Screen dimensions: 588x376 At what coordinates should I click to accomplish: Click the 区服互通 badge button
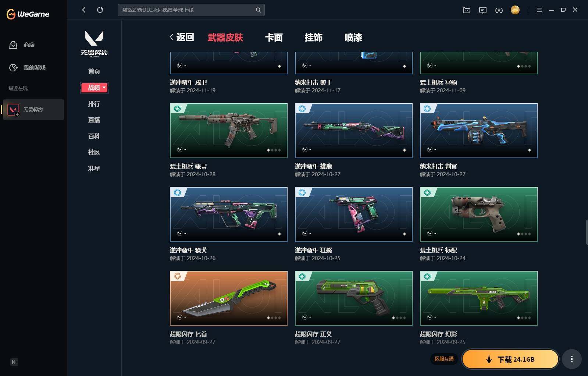coord(444,359)
